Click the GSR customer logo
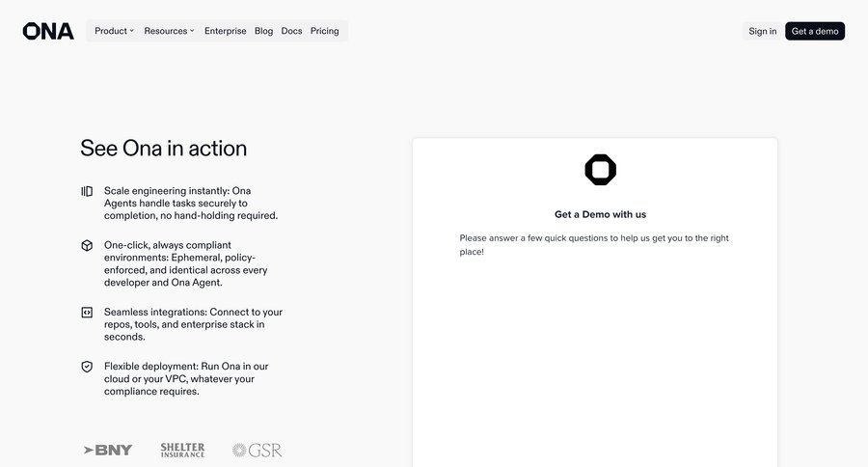This screenshot has height=467, width=868. click(x=257, y=450)
